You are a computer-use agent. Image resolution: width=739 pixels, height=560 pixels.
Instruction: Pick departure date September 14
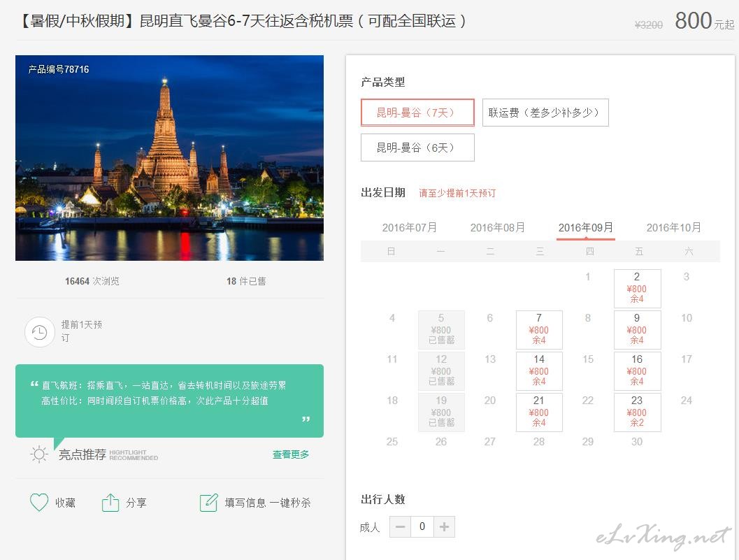click(539, 371)
